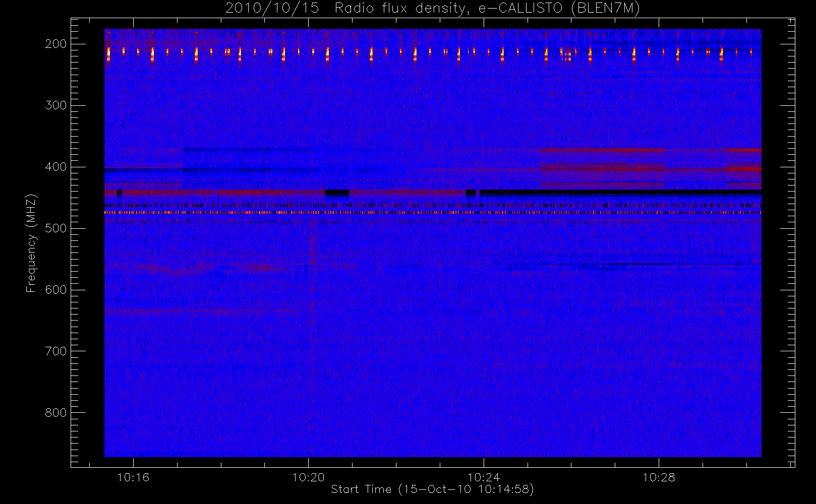Click the "Frequency (MHZ)" axis label

click(31, 243)
